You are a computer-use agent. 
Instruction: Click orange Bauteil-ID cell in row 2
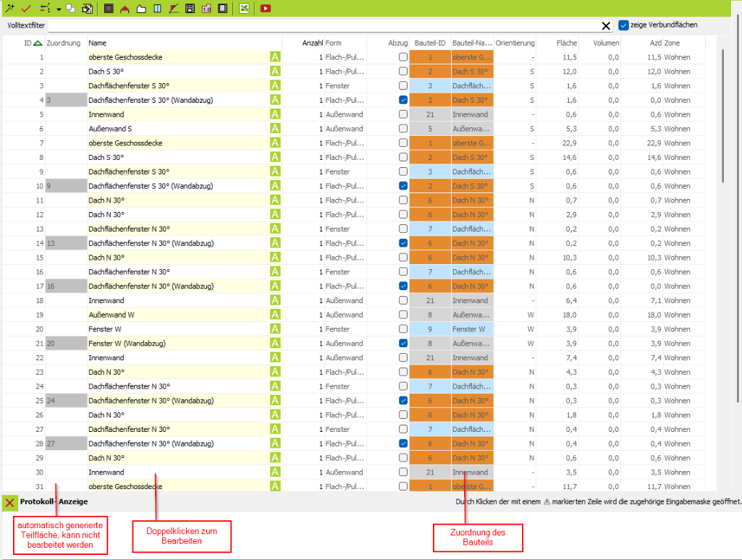[x=429, y=72]
